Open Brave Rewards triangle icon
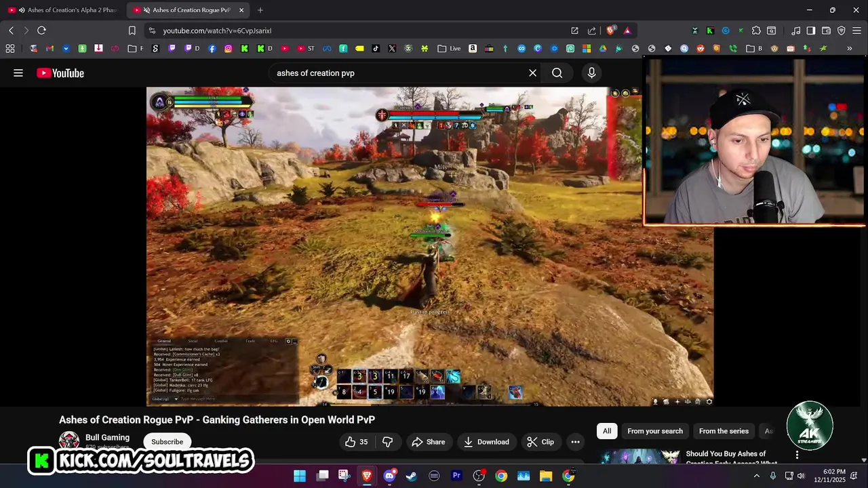This screenshot has height=488, width=868. (x=627, y=30)
